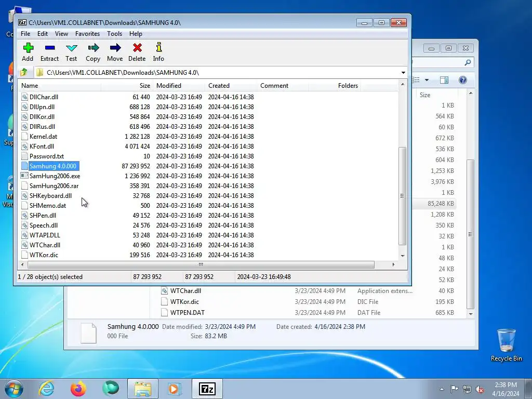Open the Help menu
The image size is (532, 399).
136,34
